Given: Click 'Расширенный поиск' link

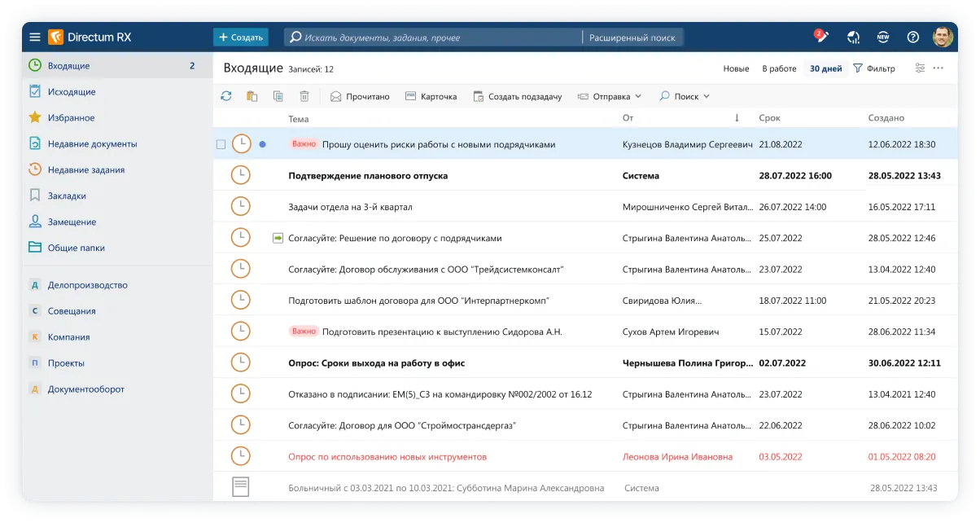Looking at the screenshot, I should point(632,37).
